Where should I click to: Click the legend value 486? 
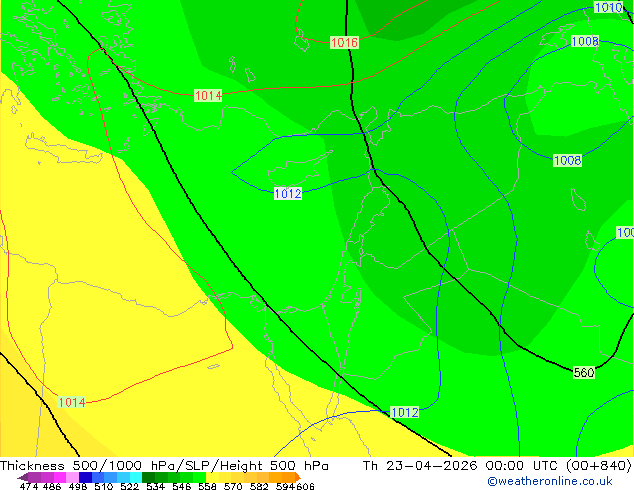pyautogui.click(x=52, y=486)
